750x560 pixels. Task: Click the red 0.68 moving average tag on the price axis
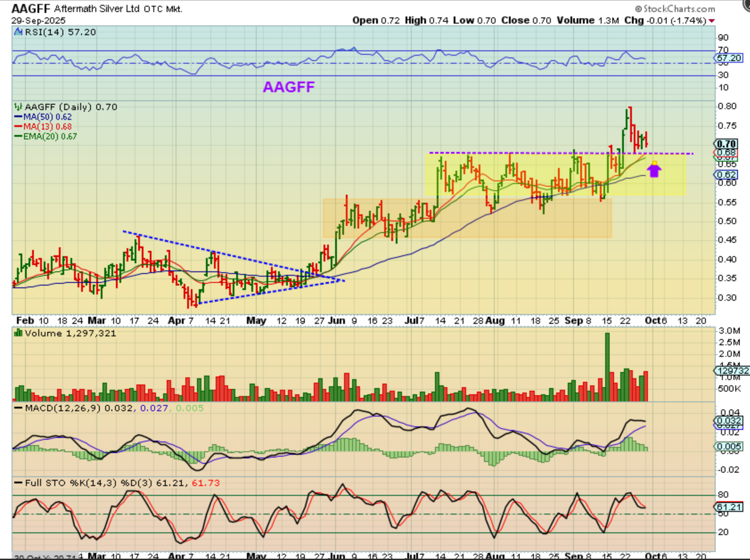click(726, 153)
